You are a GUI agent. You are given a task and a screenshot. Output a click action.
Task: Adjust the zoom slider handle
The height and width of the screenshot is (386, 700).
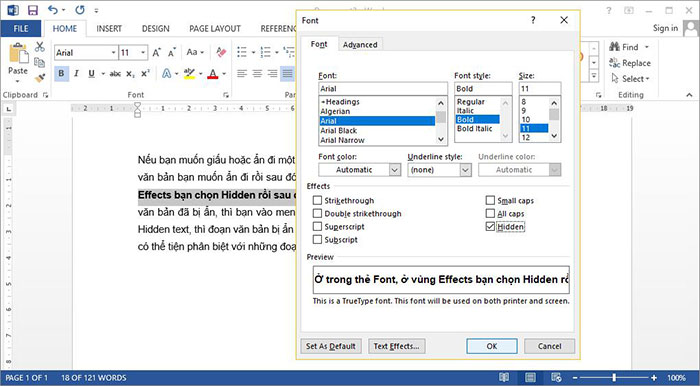(615, 378)
